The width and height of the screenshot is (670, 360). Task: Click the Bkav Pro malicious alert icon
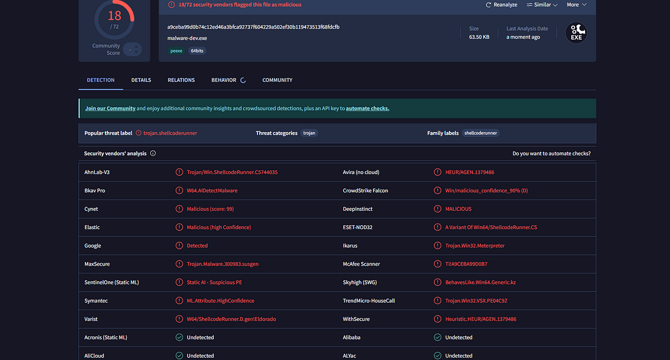179,190
